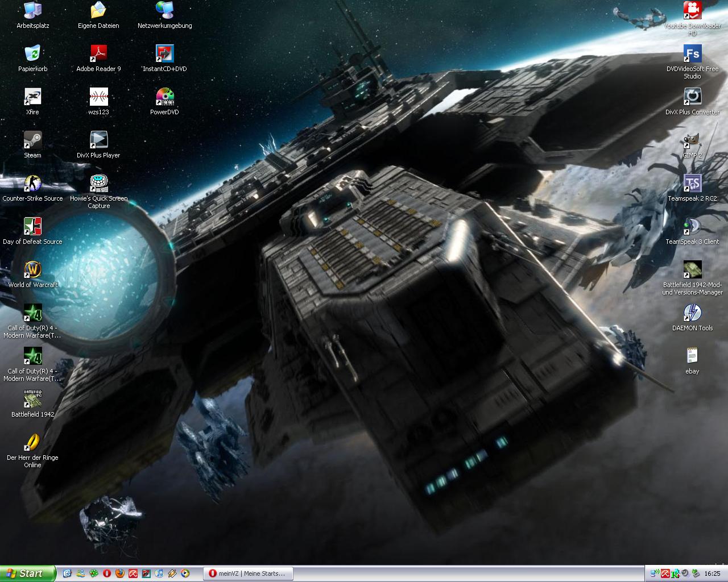Select the ebay text file icon
Image resolution: width=728 pixels, height=582 pixels.
click(692, 356)
